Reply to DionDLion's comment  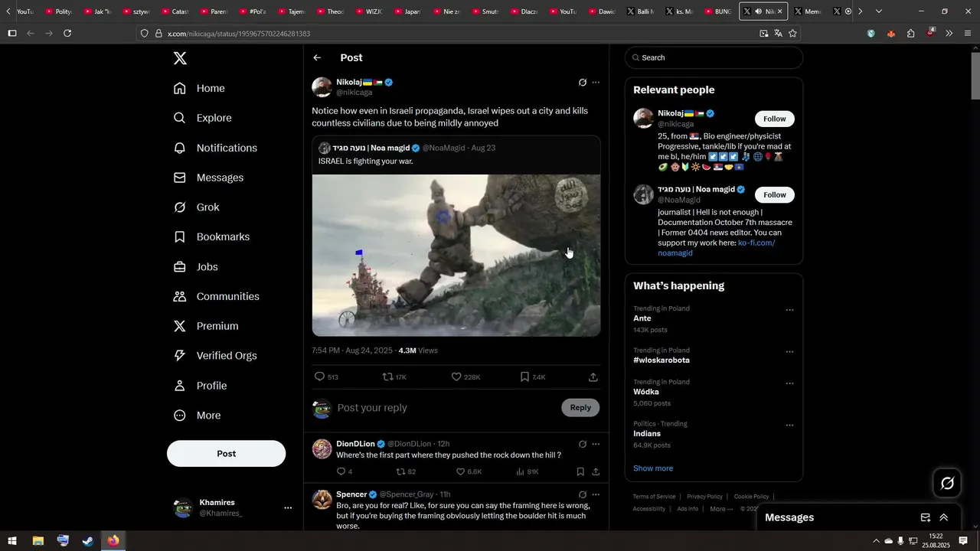pos(344,472)
